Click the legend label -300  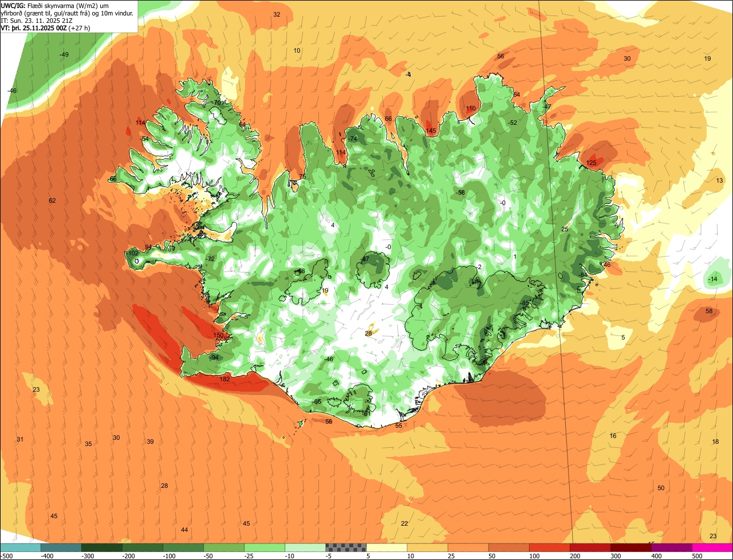coord(87,555)
